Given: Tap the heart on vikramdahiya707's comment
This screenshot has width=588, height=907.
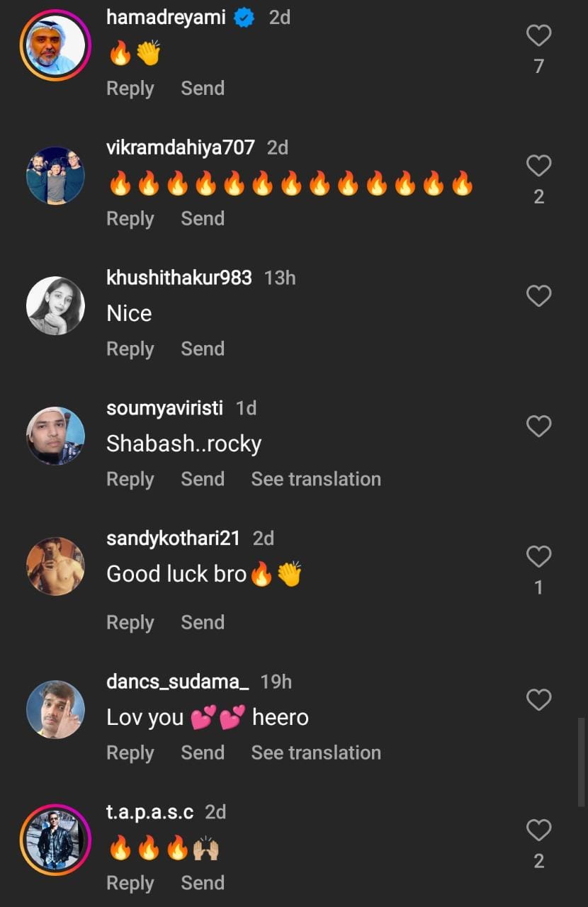Looking at the screenshot, I should [538, 166].
